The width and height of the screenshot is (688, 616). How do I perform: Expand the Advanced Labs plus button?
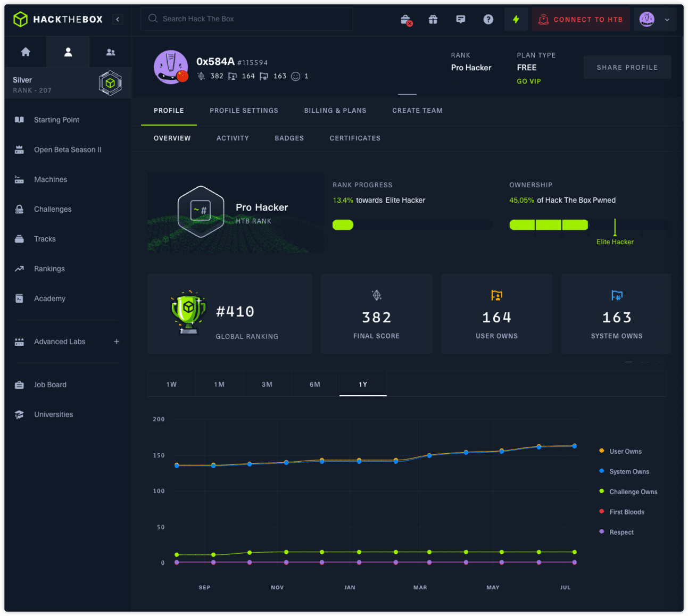click(x=117, y=342)
